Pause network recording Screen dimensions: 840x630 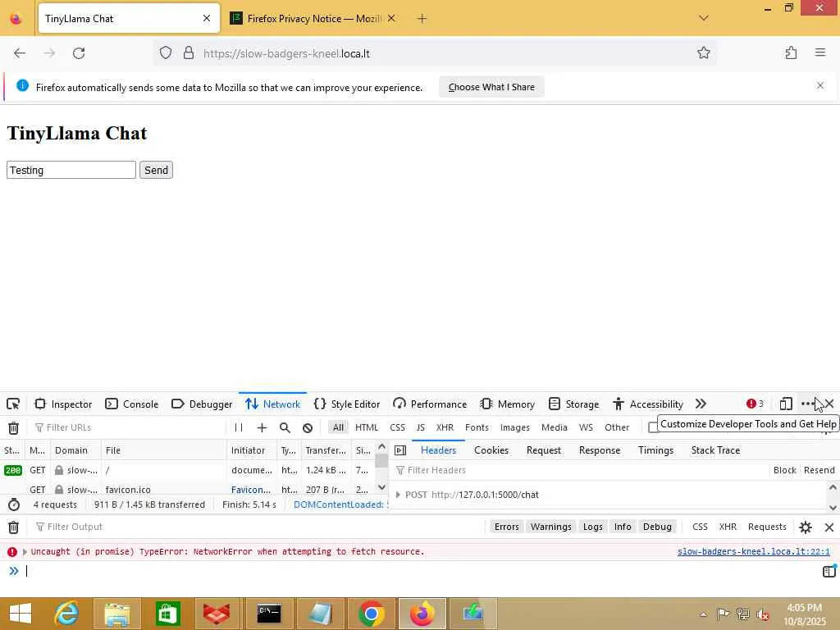(x=239, y=427)
